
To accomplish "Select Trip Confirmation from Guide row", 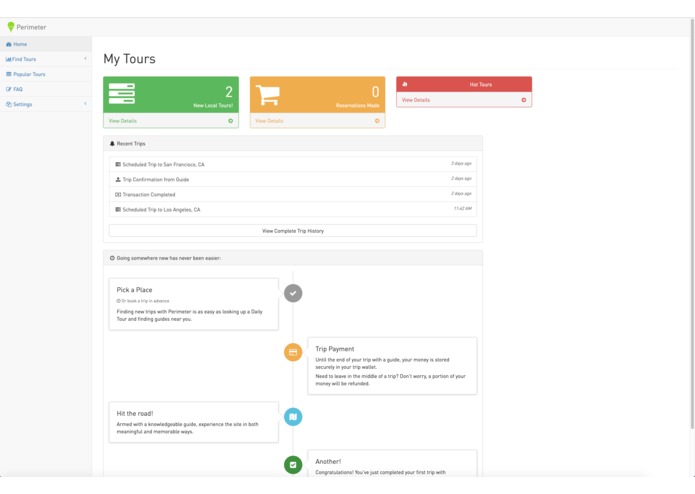I will click(x=293, y=179).
